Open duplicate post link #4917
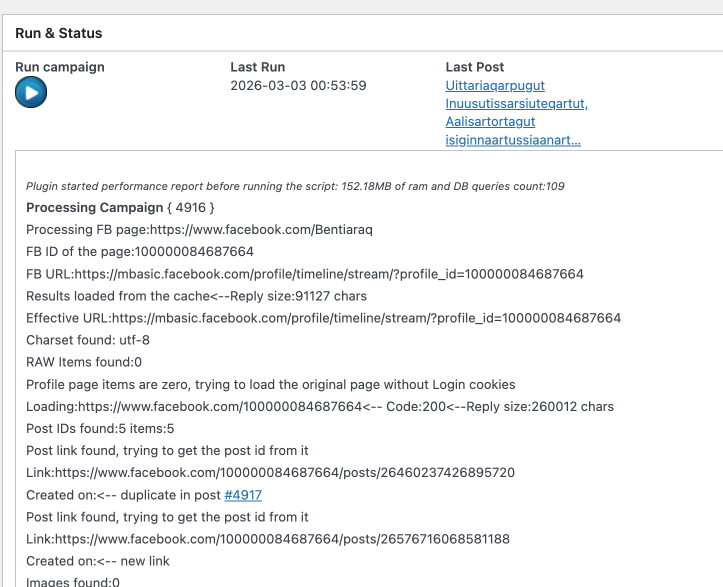The height and width of the screenshot is (587, 723). point(243,495)
